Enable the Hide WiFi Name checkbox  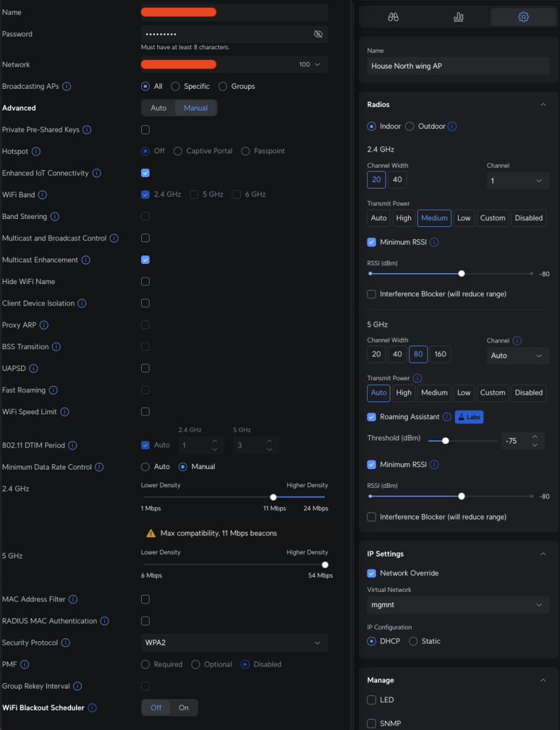click(x=145, y=282)
